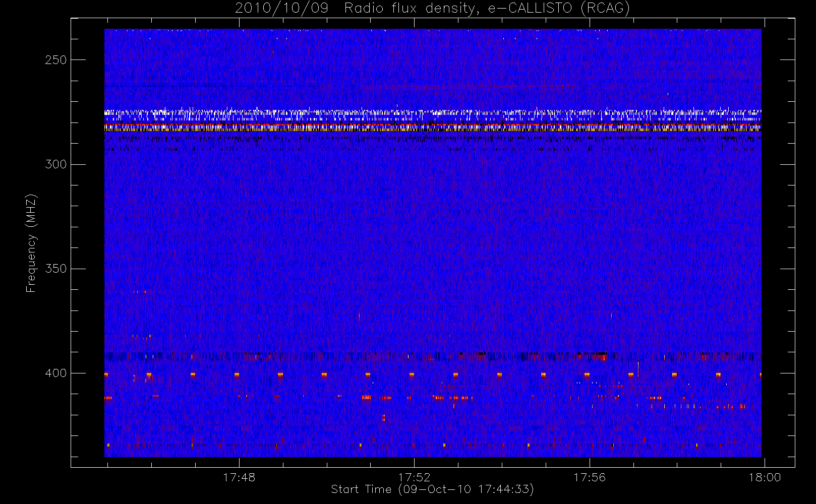Click the 18:00 time tick label
This screenshot has width=816, height=504.
(x=765, y=477)
